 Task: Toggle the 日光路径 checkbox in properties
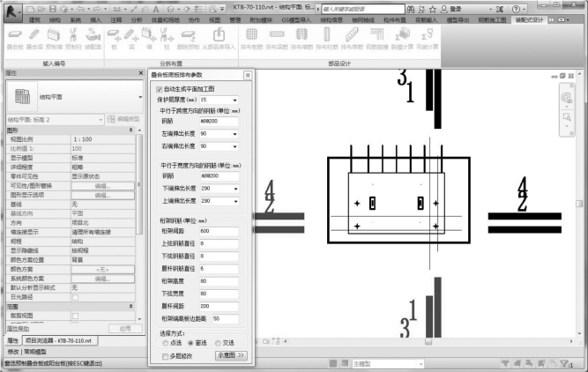coord(76,297)
